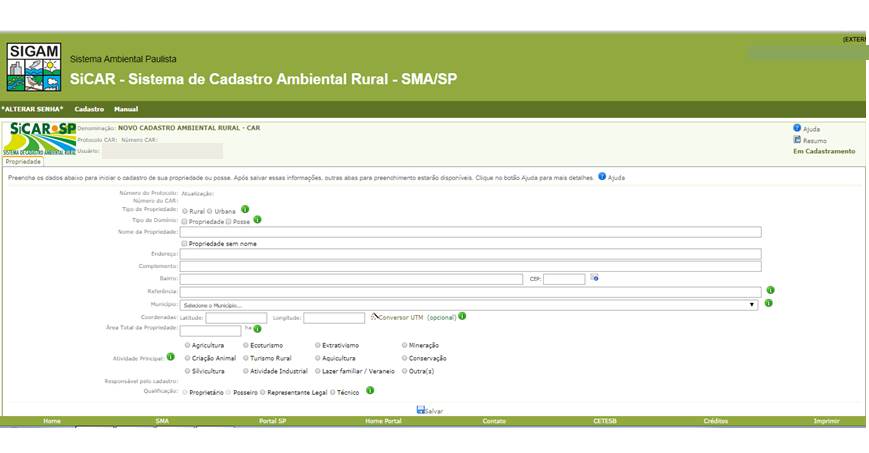Click the Latitude input field

[x=237, y=318]
